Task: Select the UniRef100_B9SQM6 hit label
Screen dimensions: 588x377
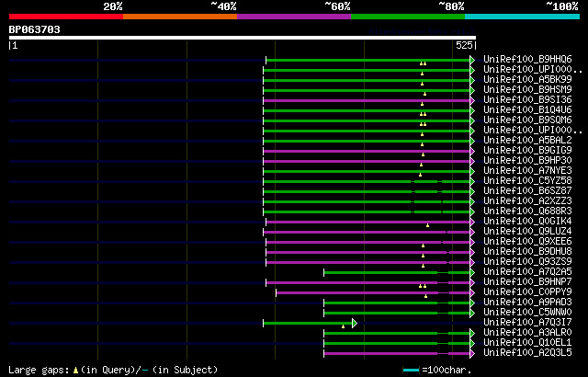Action: click(x=527, y=120)
